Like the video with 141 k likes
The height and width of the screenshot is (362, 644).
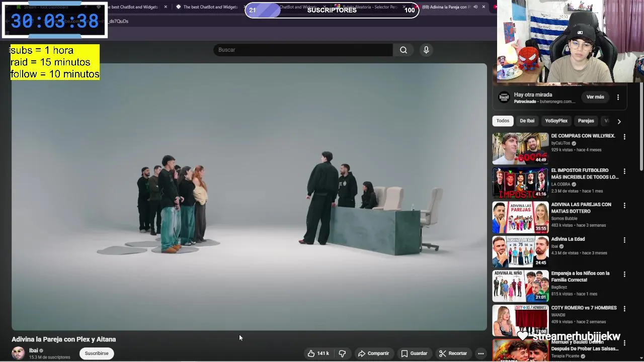(318, 353)
